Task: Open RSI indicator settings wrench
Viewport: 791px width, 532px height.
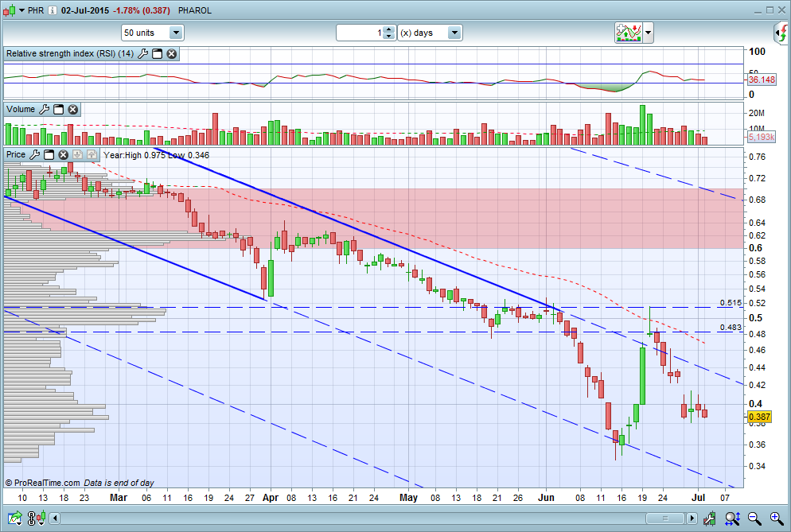Action: tap(142, 54)
